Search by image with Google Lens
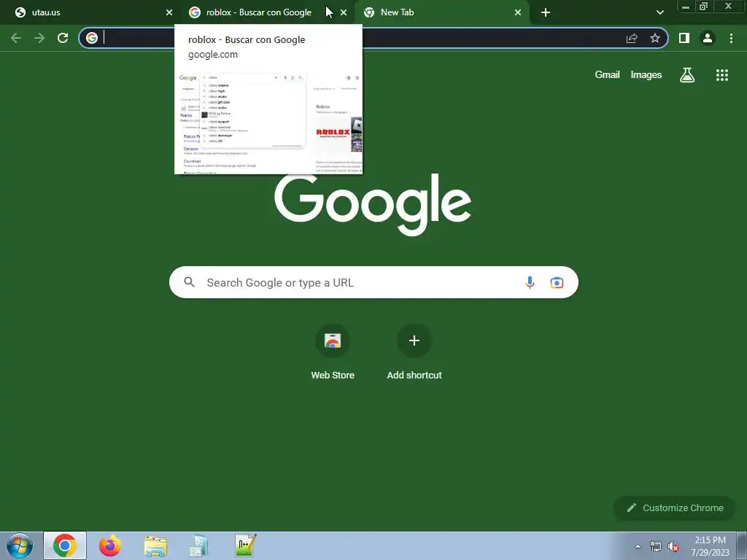This screenshot has width=747, height=560. [x=557, y=282]
